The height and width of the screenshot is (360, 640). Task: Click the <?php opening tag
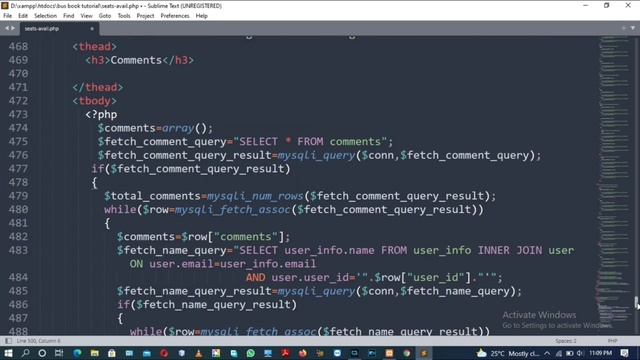(101, 115)
